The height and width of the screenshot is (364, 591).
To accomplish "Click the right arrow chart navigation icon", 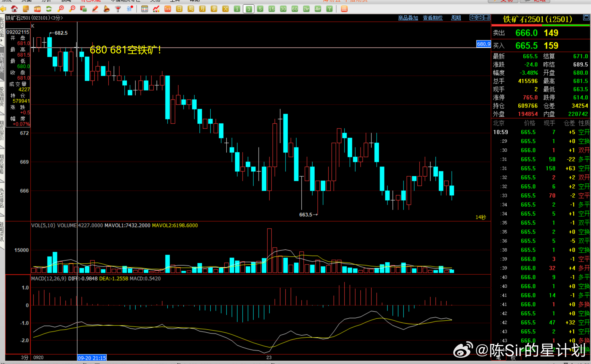I will pos(480,18).
